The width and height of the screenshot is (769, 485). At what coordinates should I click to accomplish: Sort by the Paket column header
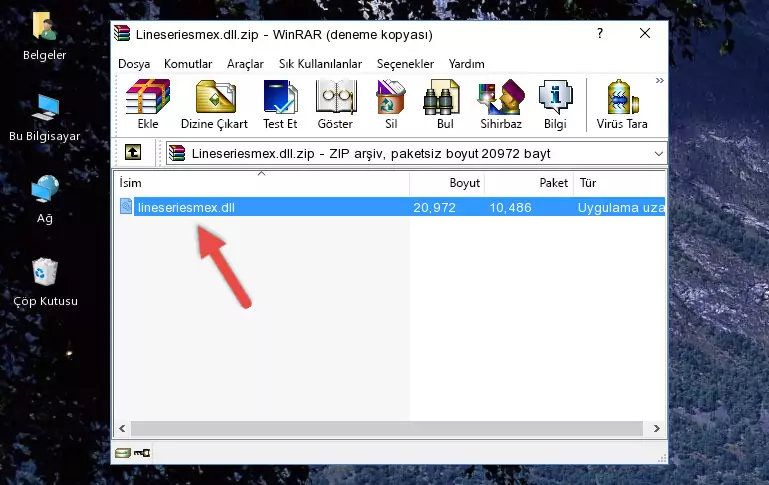coord(529,183)
